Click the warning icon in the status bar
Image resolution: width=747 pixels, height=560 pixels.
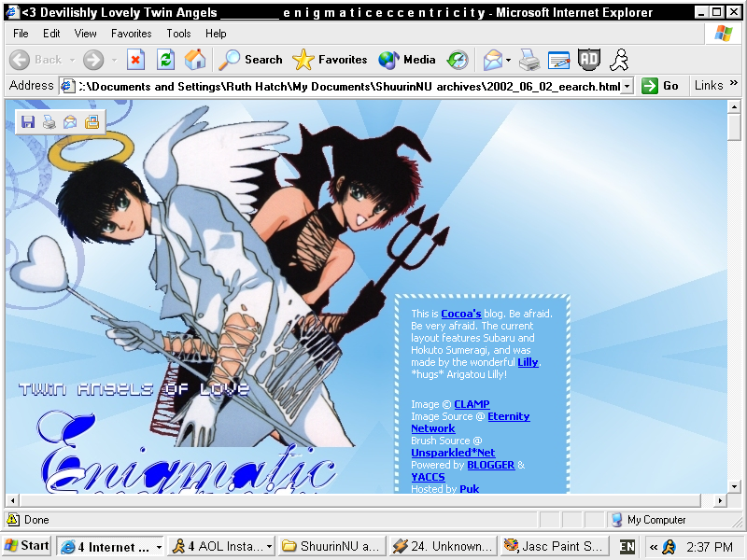coord(13,520)
